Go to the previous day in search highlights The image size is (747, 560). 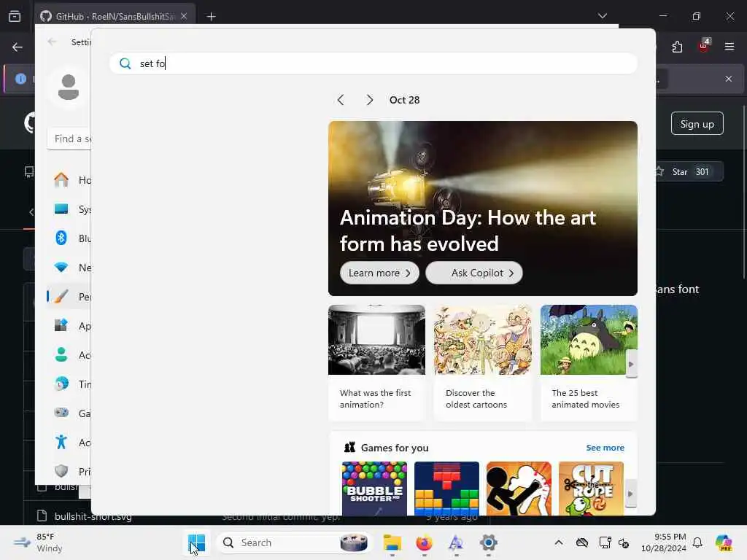point(341,100)
